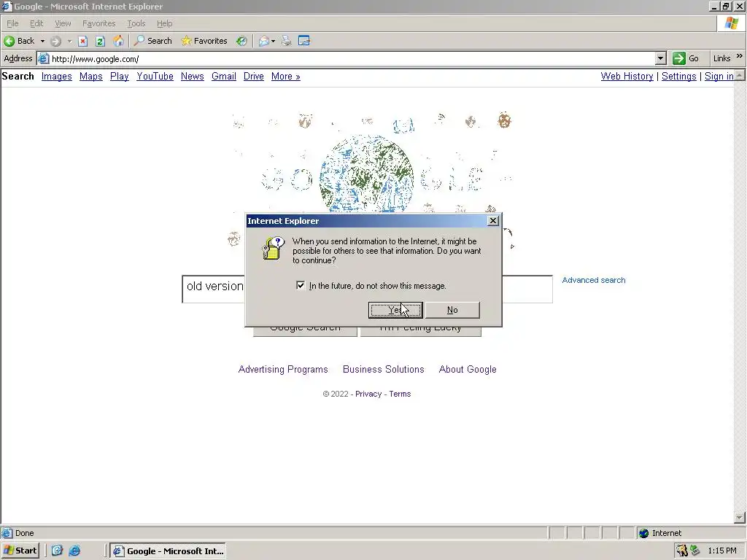Launch Internet Explorer from quick launch
Screen dimensions: 747x560
point(75,551)
